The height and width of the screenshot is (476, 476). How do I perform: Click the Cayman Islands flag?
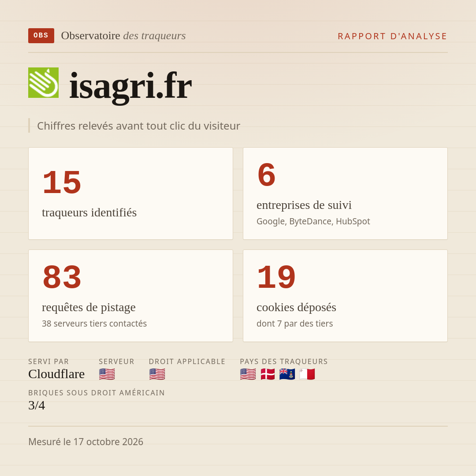click(x=287, y=374)
